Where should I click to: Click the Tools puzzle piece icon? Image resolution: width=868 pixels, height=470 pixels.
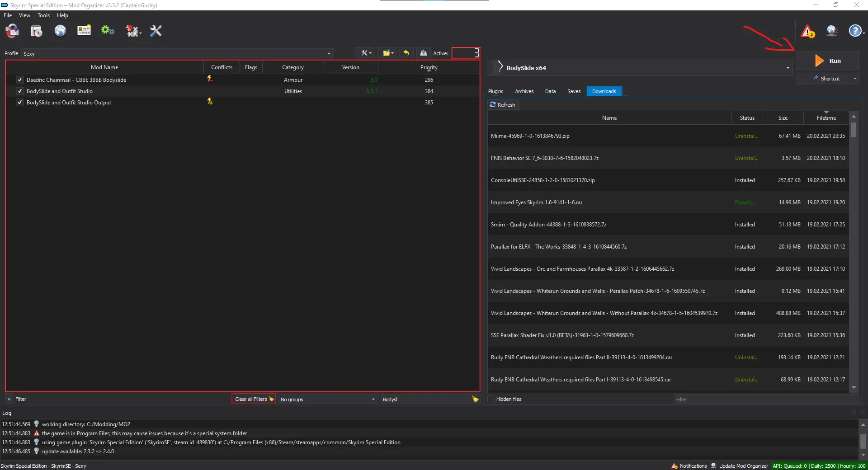[132, 31]
